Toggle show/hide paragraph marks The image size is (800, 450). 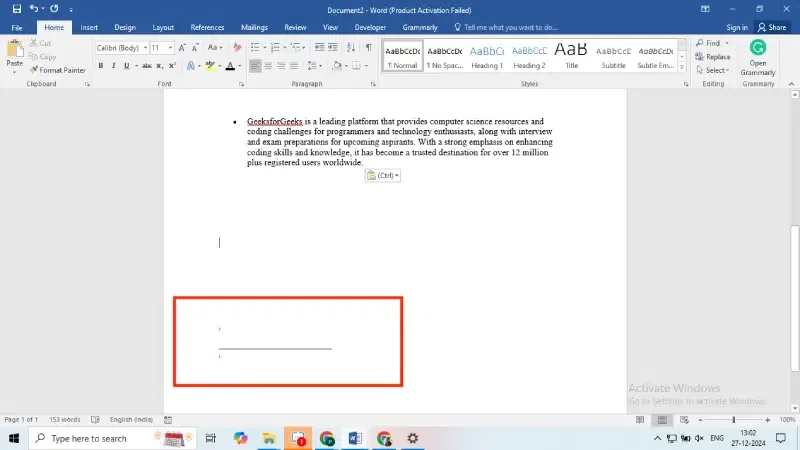pos(368,47)
